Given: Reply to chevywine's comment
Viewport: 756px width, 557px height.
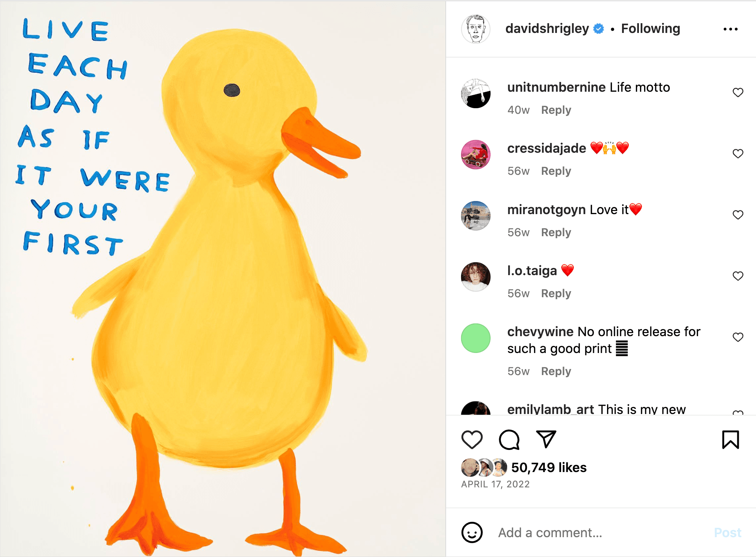Looking at the screenshot, I should 556,371.
